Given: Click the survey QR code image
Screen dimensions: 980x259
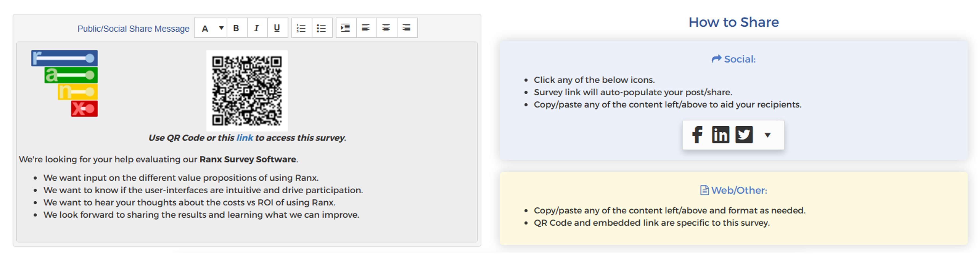Looking at the screenshot, I should pyautogui.click(x=247, y=90).
